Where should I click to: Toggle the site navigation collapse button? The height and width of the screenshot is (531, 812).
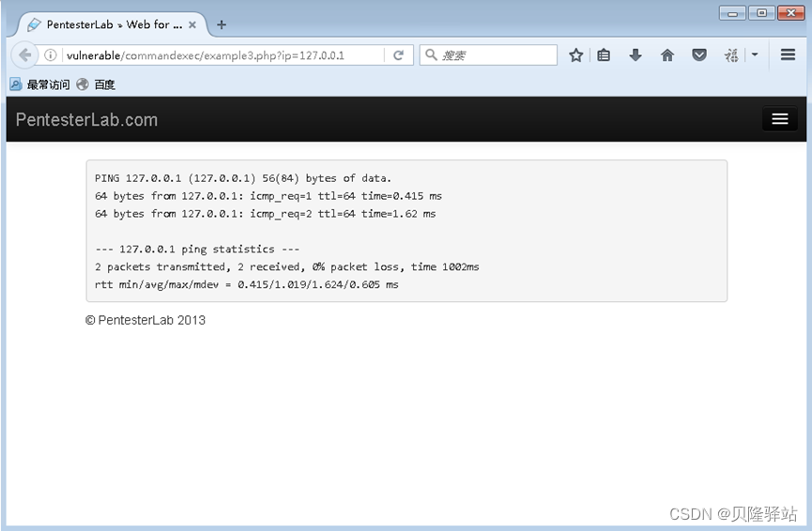779,119
